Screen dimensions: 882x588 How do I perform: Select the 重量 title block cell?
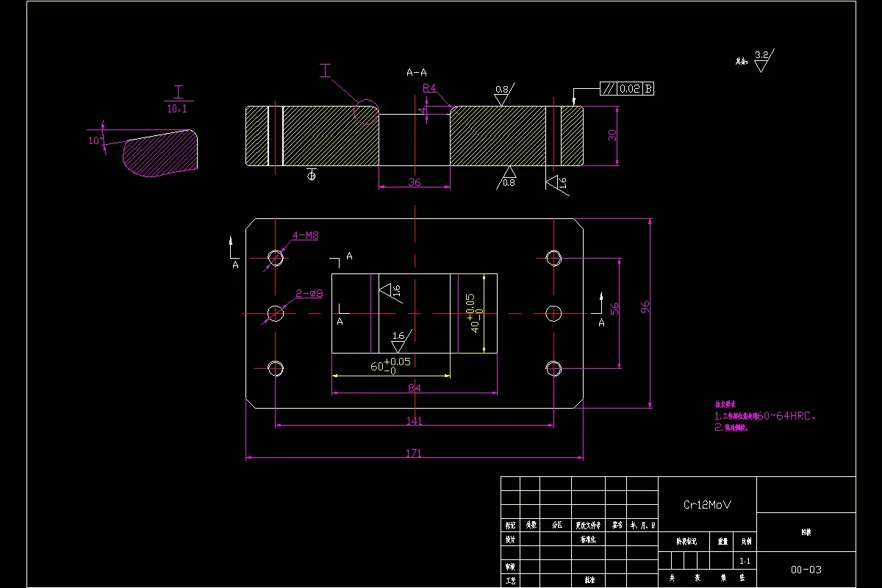tap(723, 541)
